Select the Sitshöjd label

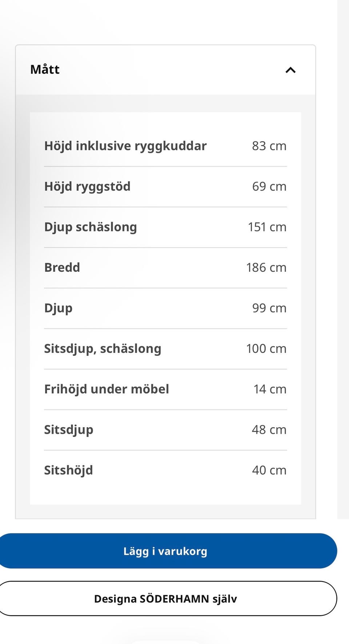(68, 470)
